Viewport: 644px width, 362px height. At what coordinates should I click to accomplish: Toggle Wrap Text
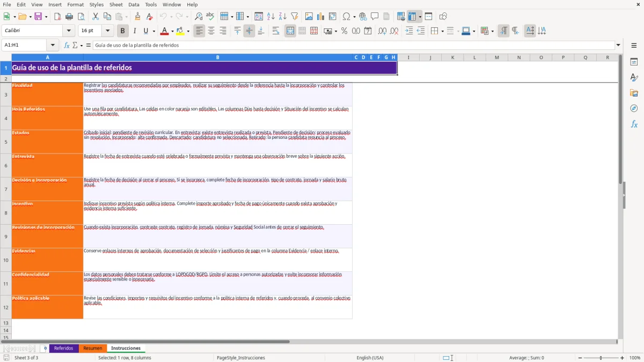(x=275, y=31)
